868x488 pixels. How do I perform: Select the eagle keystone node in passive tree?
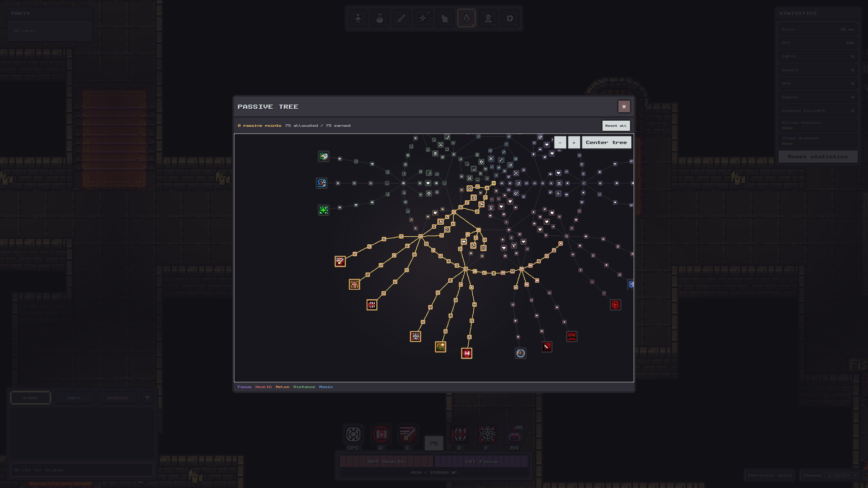(323, 156)
